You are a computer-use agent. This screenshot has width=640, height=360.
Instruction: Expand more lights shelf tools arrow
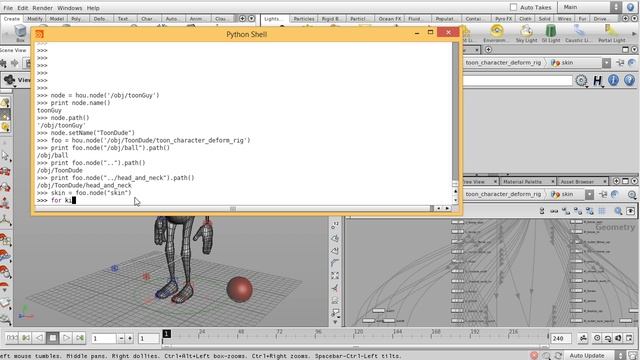[x=634, y=34]
